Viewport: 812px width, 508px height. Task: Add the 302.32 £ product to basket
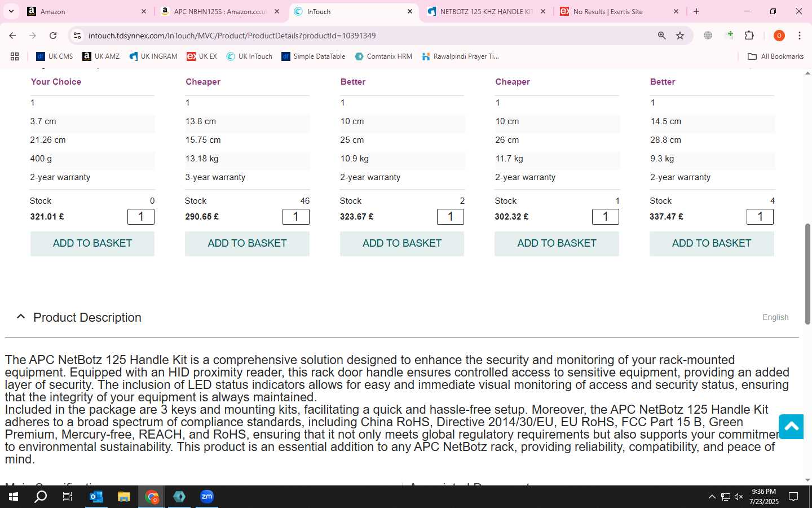[x=557, y=243]
